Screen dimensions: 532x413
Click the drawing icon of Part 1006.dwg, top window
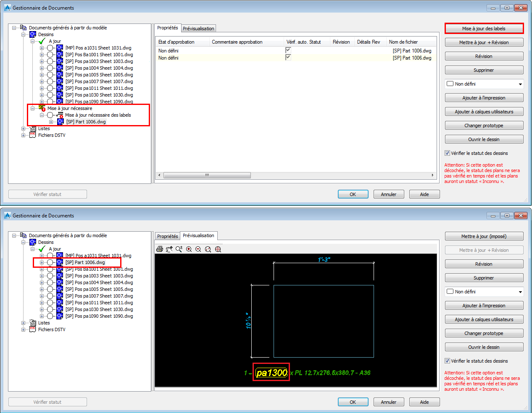click(x=61, y=122)
